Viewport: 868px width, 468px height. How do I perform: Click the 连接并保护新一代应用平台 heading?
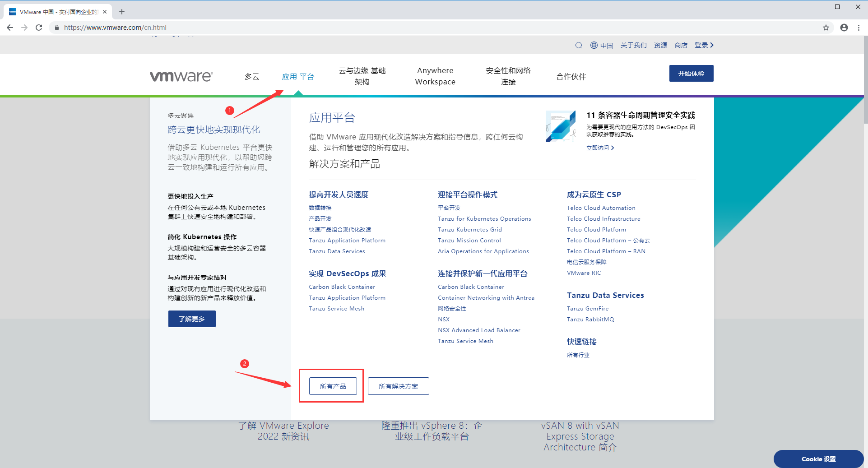point(483,273)
